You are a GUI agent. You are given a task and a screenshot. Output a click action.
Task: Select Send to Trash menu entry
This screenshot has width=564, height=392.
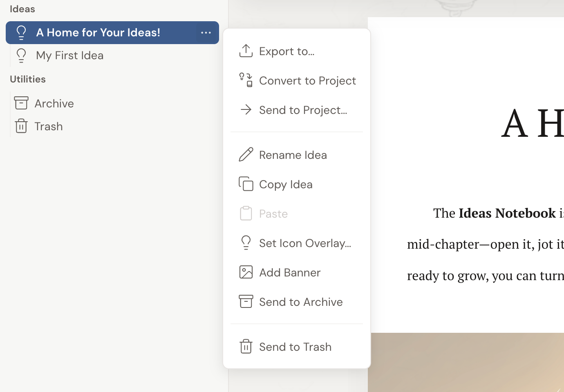click(x=297, y=347)
